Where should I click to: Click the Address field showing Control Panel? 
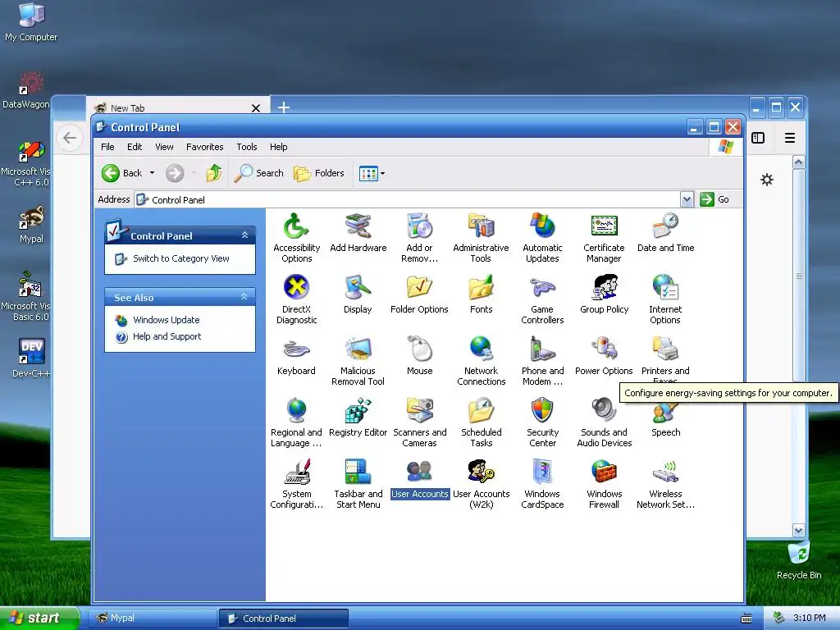(407, 200)
